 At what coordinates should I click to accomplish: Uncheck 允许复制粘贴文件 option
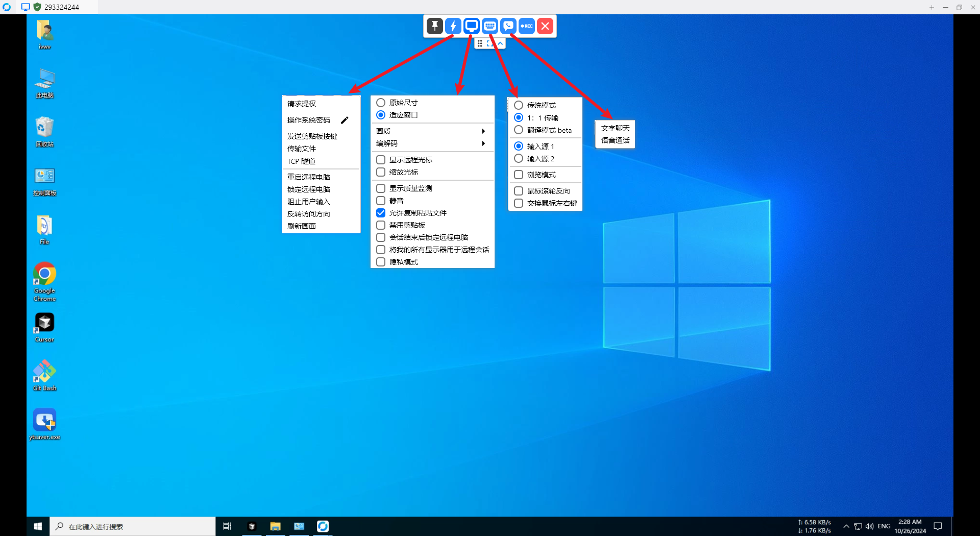tap(381, 213)
